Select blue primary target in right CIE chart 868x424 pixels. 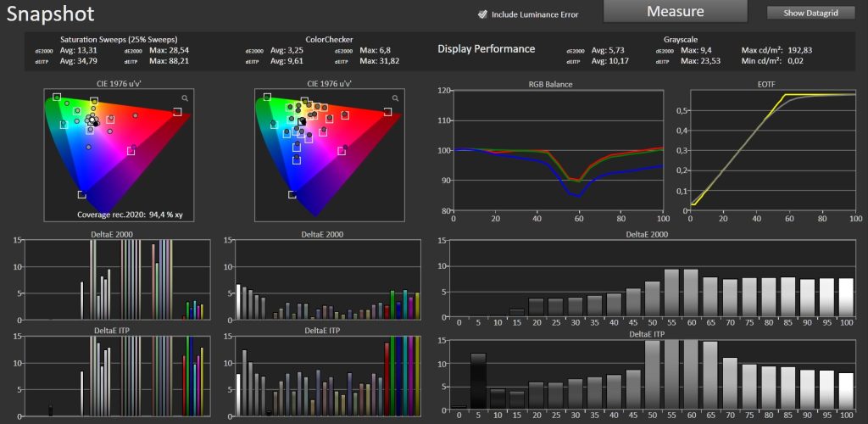coord(292,194)
